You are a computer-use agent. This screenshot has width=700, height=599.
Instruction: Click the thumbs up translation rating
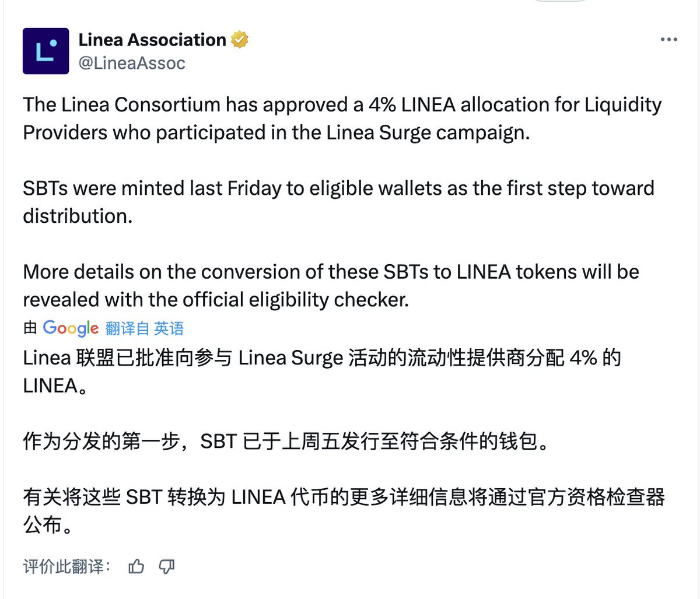coord(136,566)
